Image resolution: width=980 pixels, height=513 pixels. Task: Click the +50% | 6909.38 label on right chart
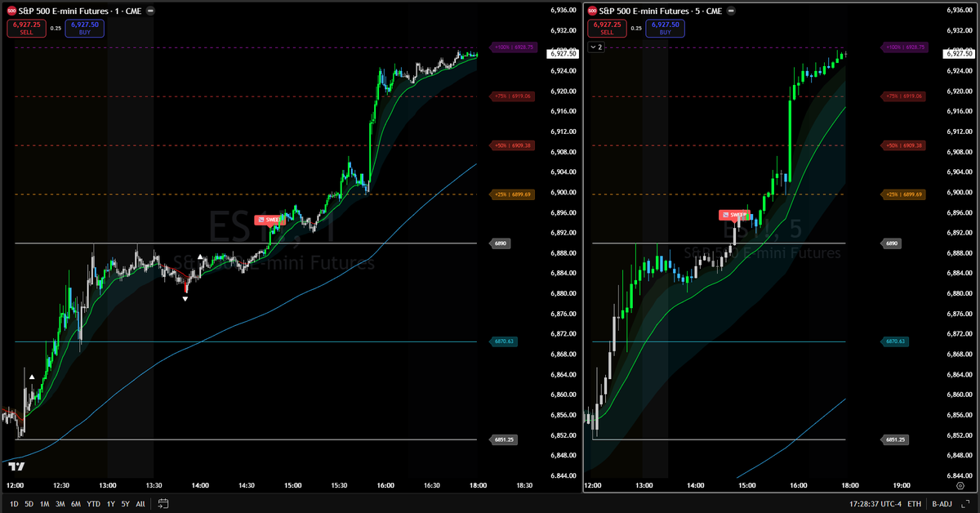[x=904, y=145]
